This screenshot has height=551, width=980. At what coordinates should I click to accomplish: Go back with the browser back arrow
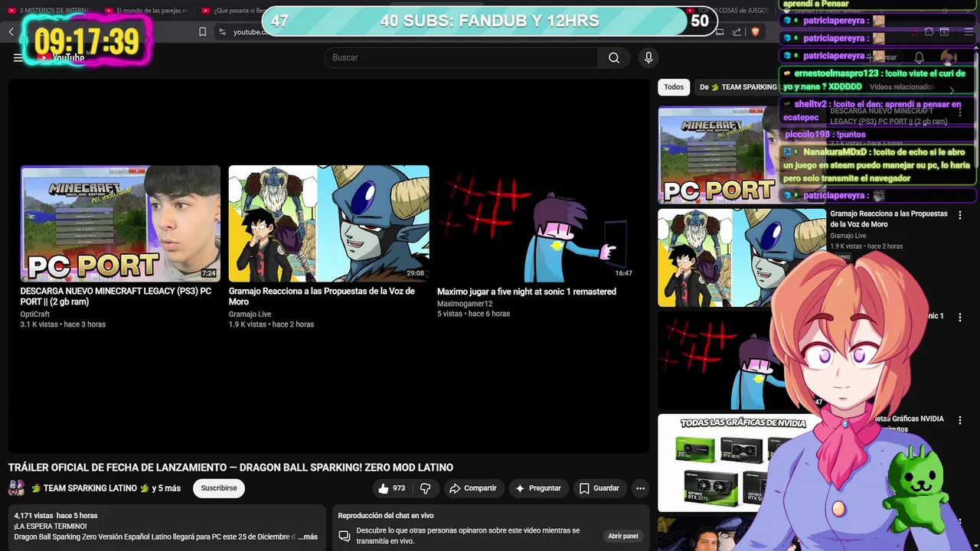[x=11, y=31]
